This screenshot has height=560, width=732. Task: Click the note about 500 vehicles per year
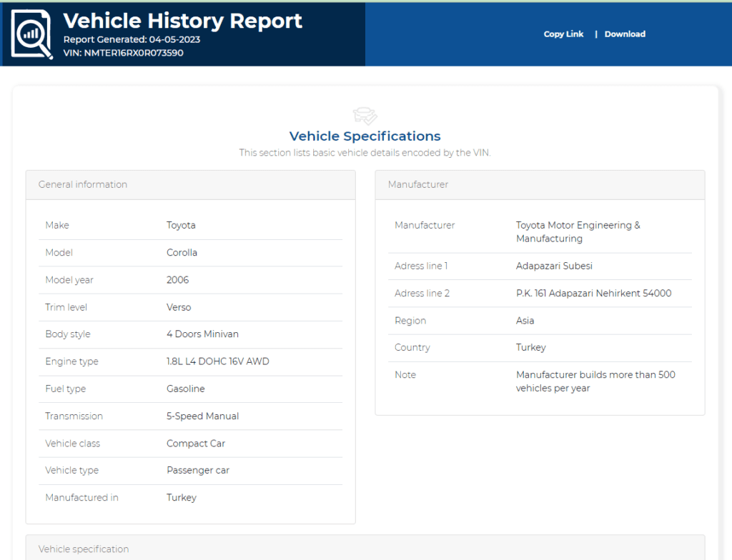[x=595, y=381]
